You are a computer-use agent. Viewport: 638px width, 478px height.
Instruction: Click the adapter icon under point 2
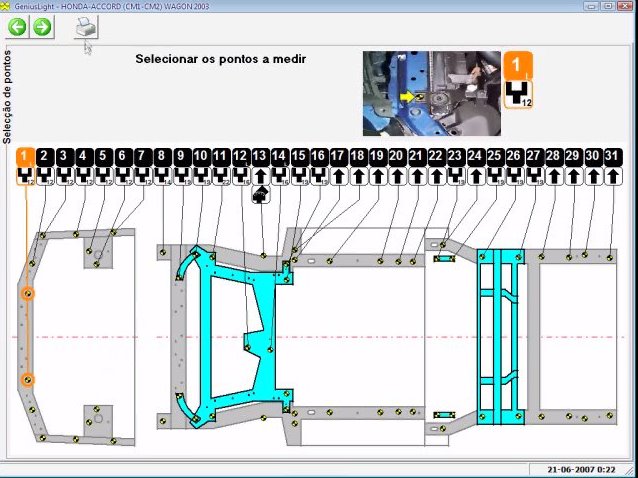click(x=45, y=177)
